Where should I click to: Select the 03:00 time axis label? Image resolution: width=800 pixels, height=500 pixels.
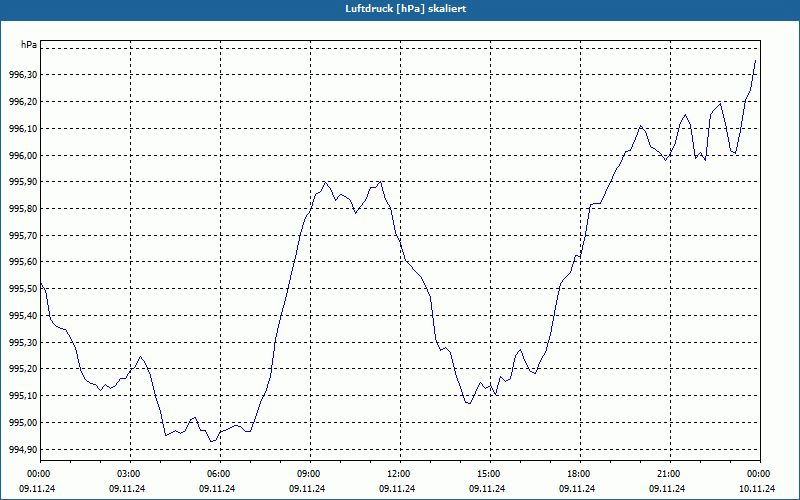[x=130, y=474]
